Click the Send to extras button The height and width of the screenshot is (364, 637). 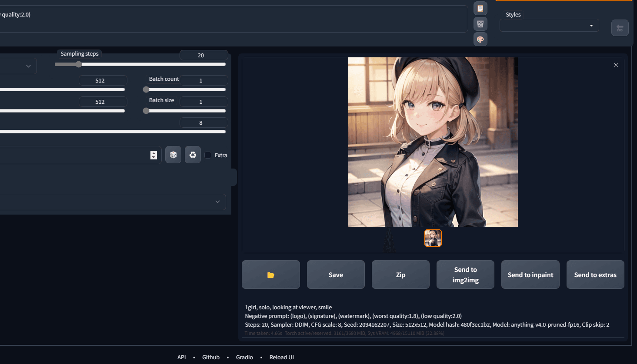click(595, 275)
